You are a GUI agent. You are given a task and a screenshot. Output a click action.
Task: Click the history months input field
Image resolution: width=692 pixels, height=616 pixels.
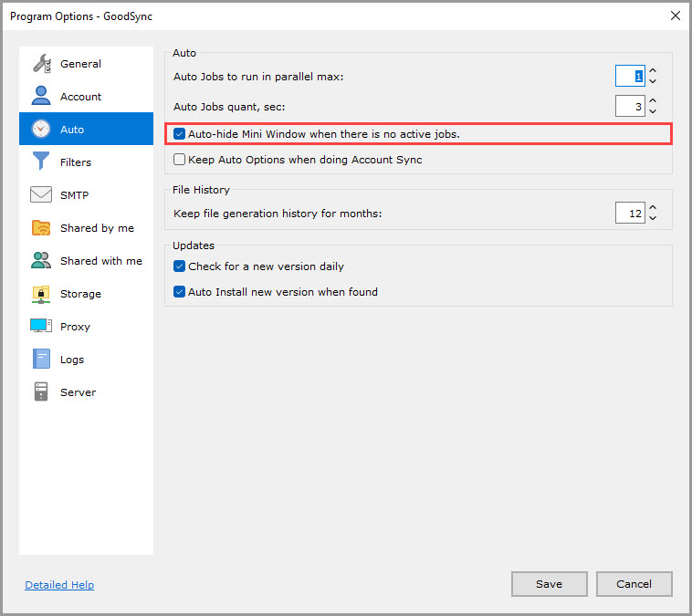[x=630, y=213]
